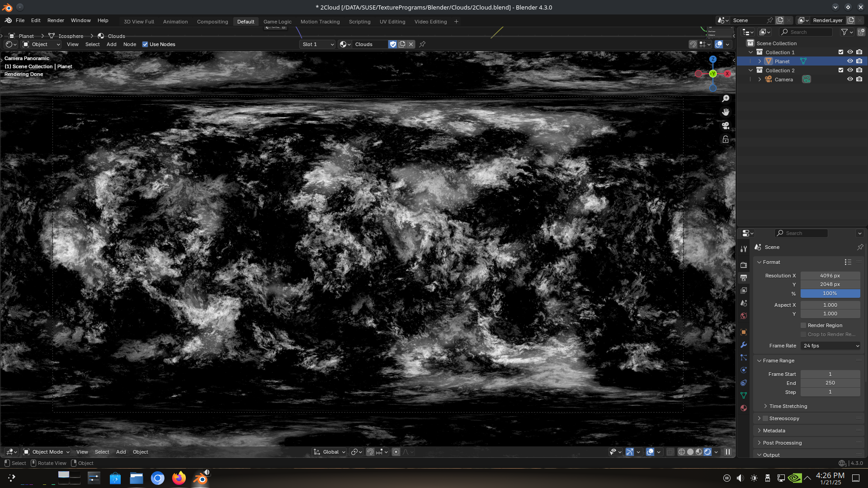
Task: Toggle the camera view icon
Action: click(x=726, y=126)
